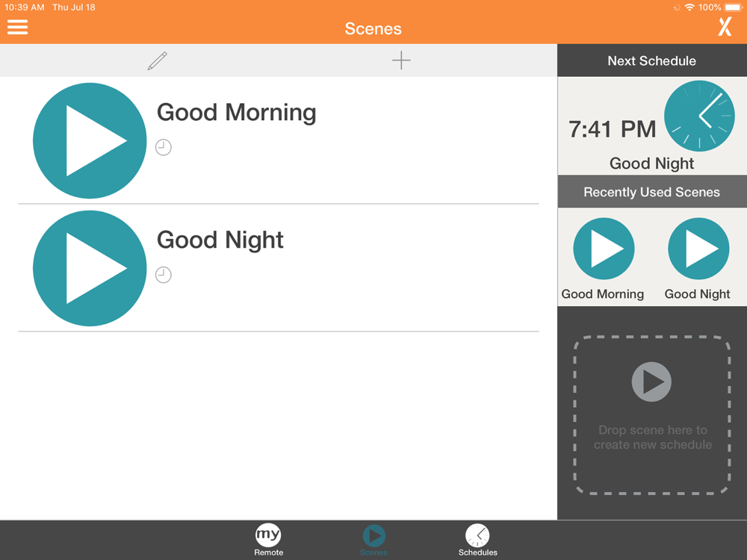Screen dimensions: 747x560
Task: Select the Good Morning scene title
Action: tap(236, 113)
